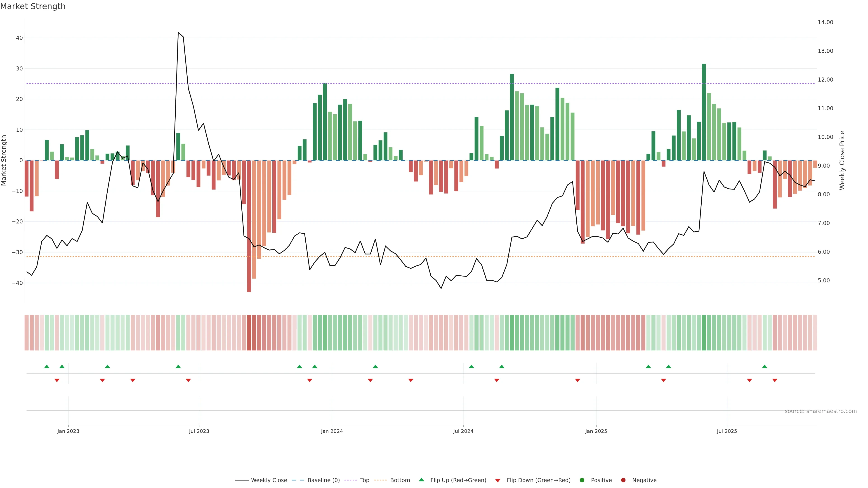Click the source: sharemaestro.com text
This screenshot has height=488, width=868.
point(821,411)
